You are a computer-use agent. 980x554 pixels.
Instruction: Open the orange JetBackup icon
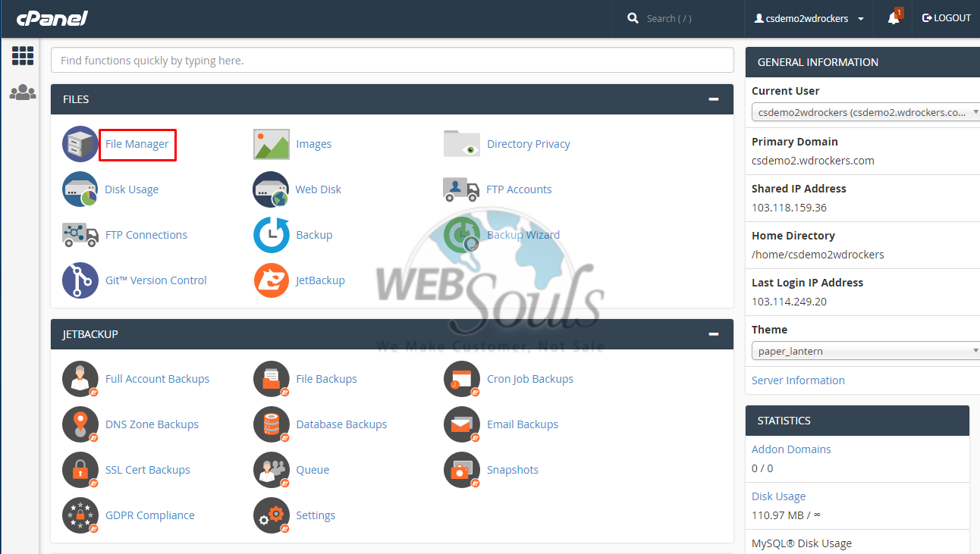click(272, 280)
